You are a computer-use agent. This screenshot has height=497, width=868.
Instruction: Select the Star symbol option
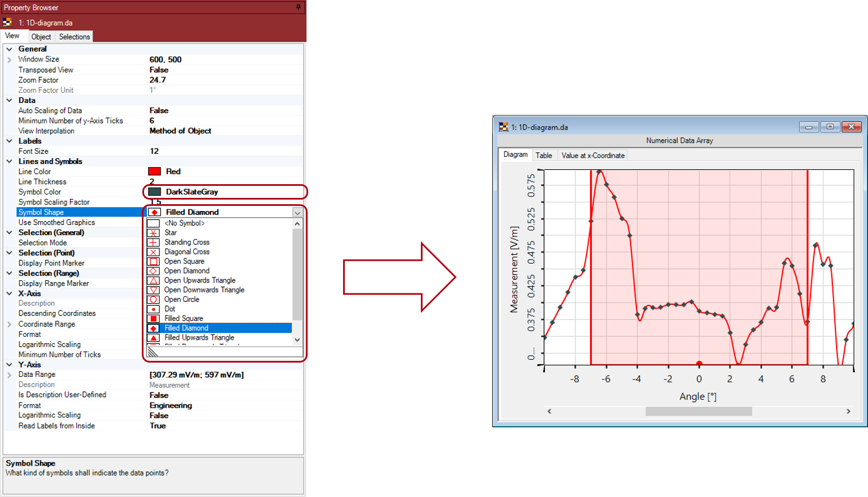(x=220, y=233)
